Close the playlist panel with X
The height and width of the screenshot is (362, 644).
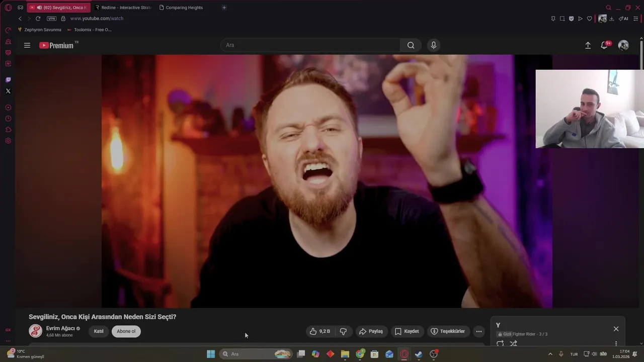(616, 329)
